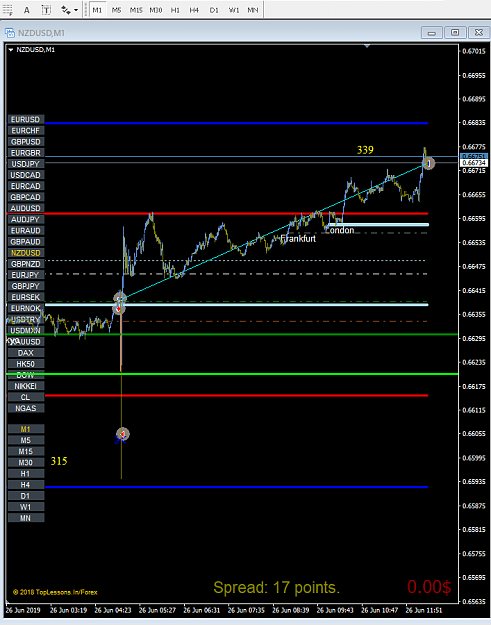Choose the XAUUSD symbol button

click(x=26, y=342)
